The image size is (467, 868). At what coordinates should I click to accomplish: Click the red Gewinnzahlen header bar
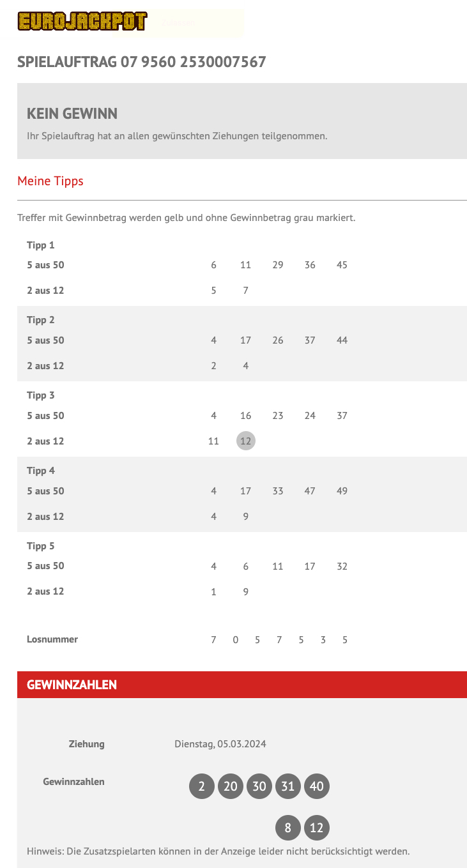tap(241, 685)
